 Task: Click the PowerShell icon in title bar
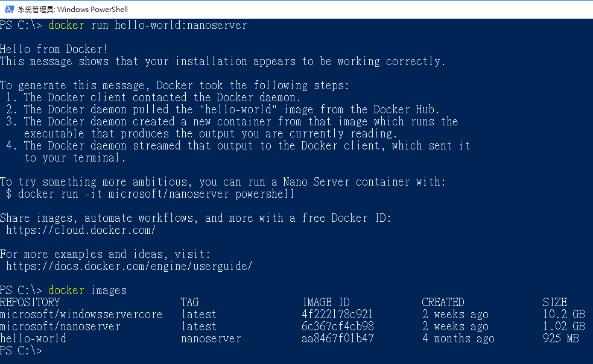[9, 9]
